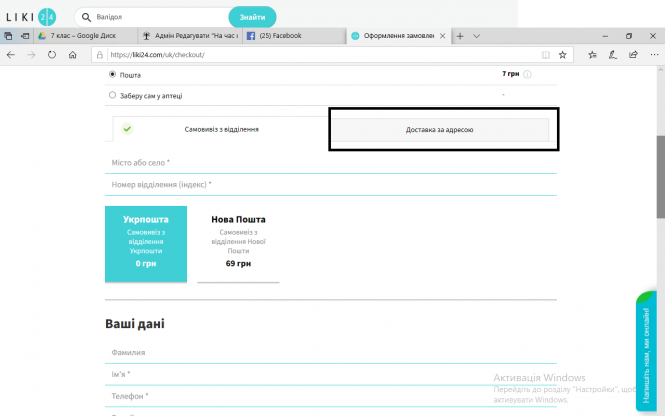This screenshot has height=416, width=665.
Task: Expand the tab list chevron
Action: [476, 36]
